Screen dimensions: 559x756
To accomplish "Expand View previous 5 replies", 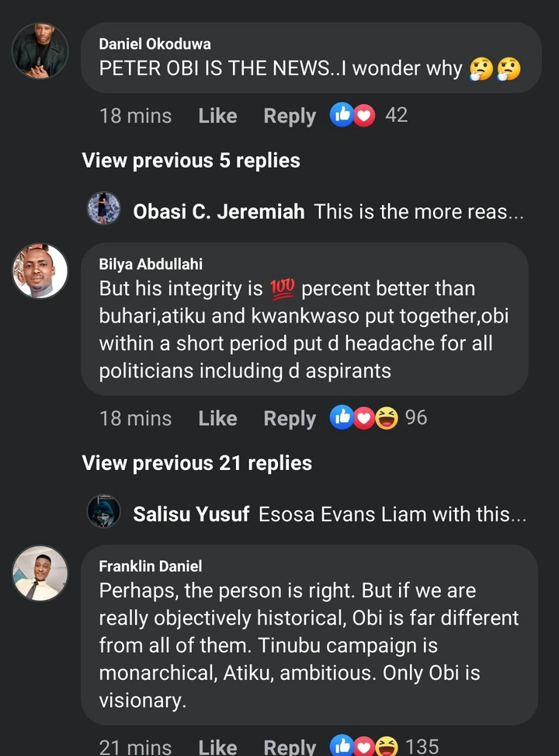I will [x=191, y=161].
